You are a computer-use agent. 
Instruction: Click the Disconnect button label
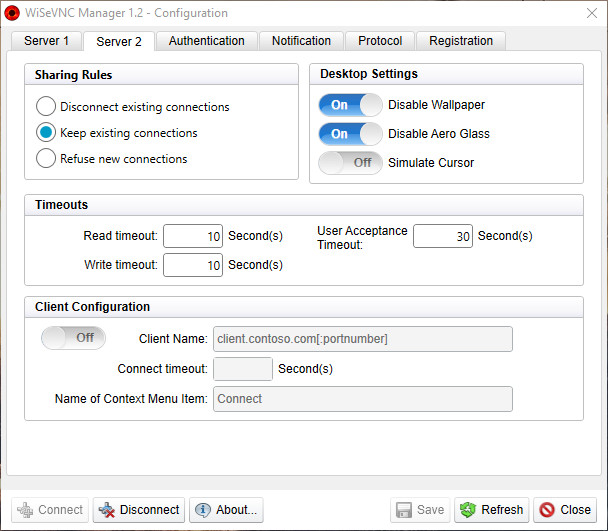149,510
